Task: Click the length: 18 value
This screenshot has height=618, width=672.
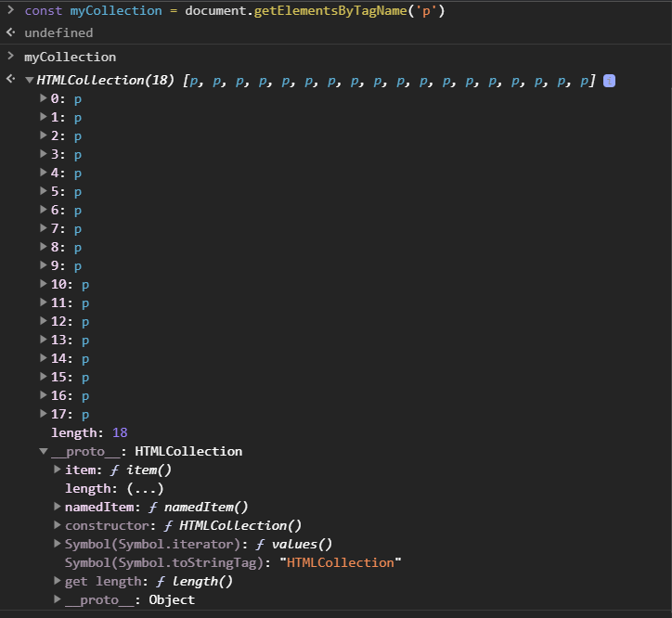Action: (x=120, y=432)
